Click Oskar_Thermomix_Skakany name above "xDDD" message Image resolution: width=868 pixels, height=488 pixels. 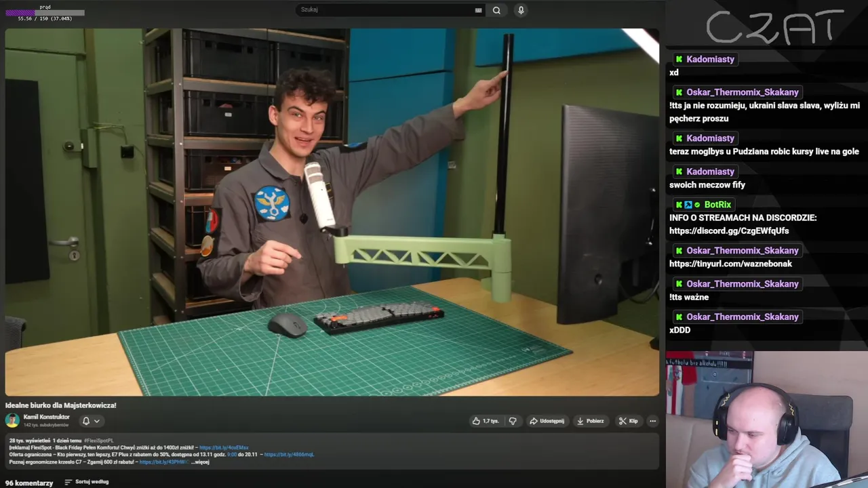[743, 317]
